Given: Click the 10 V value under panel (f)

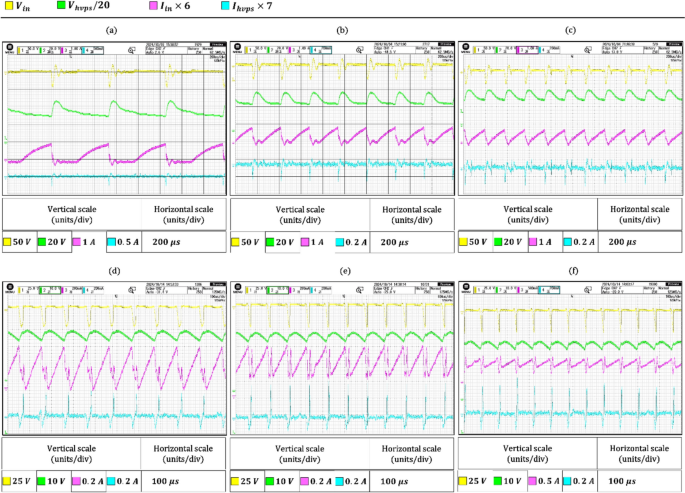Looking at the screenshot, I should click(x=513, y=481).
